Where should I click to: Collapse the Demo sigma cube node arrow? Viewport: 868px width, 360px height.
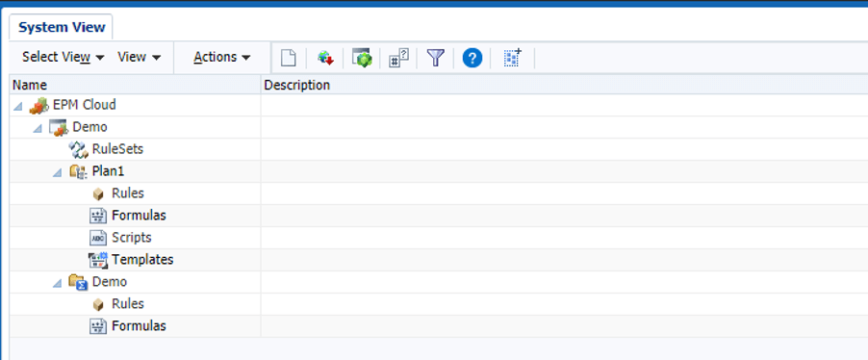coord(57,283)
